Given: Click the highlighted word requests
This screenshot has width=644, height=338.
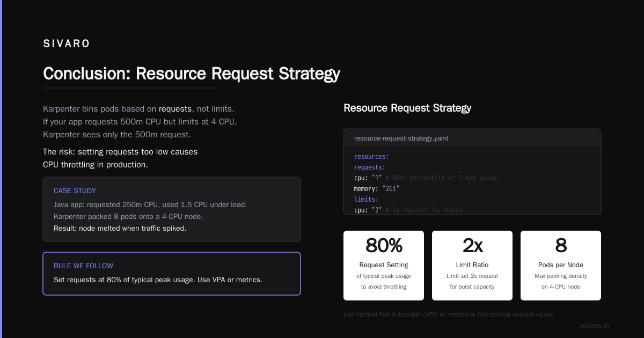Looking at the screenshot, I should tap(175, 109).
